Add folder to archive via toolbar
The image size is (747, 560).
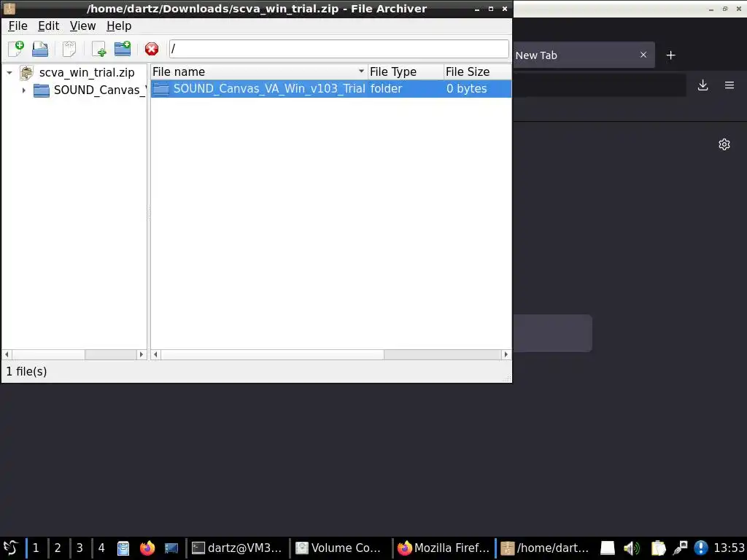click(x=123, y=49)
